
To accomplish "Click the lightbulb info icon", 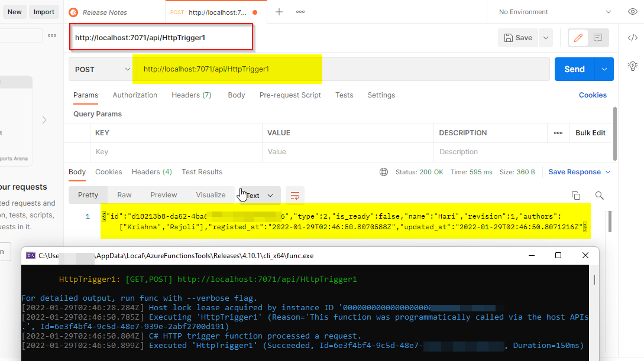I will [x=633, y=66].
